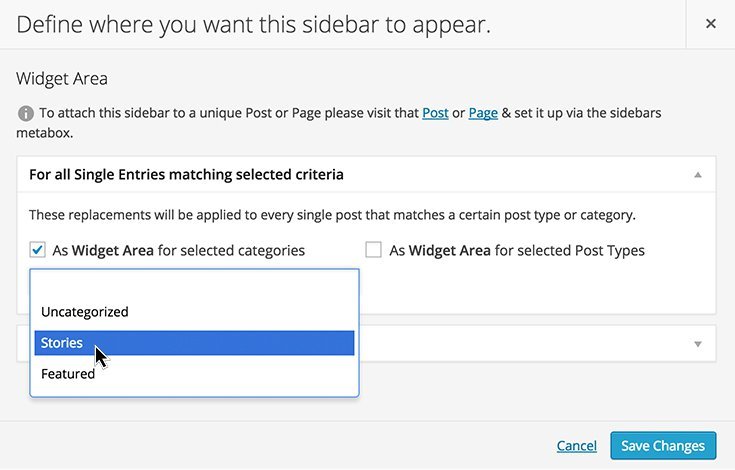
Task: Save Changes to the sidebar location
Action: (663, 446)
